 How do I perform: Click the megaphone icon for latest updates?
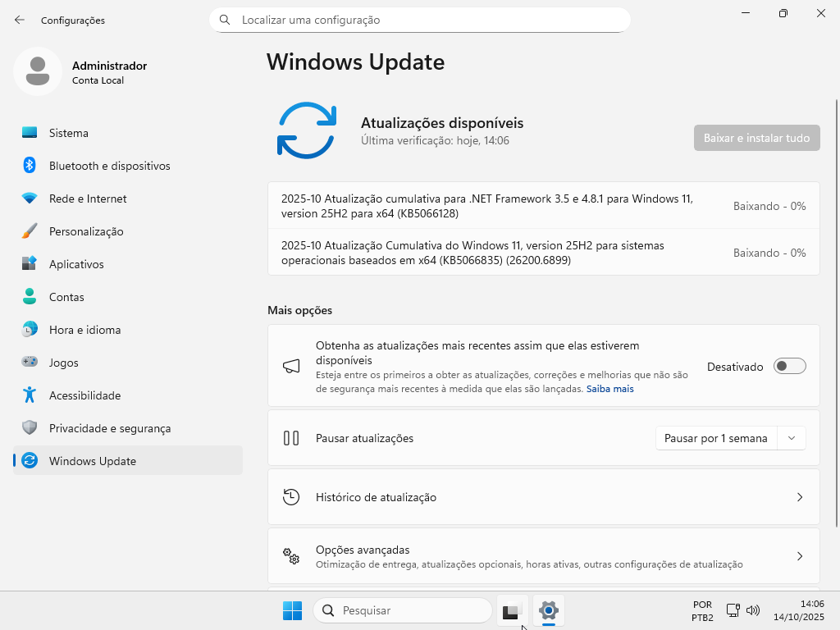pyautogui.click(x=291, y=366)
